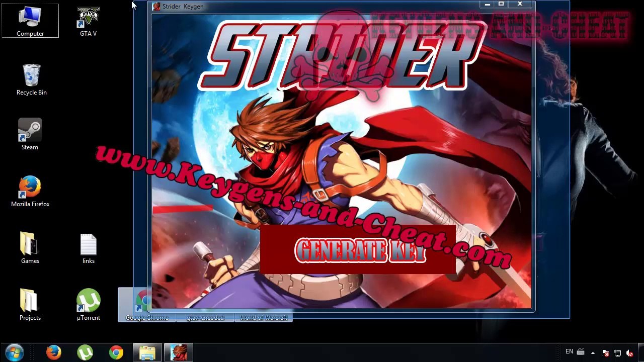
Task: Open Windows Explorer from the taskbar
Action: (x=147, y=352)
